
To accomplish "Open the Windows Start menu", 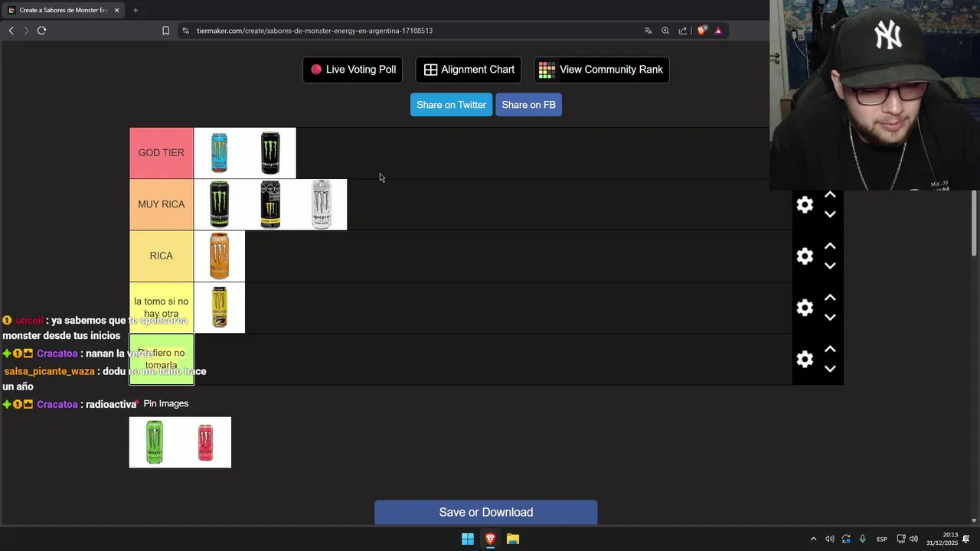I will coord(467,539).
